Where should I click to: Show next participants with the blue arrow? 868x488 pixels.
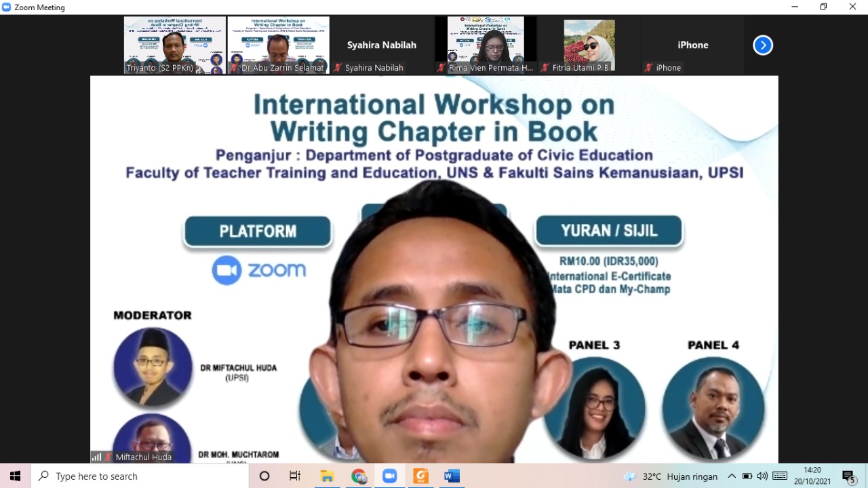pos(763,45)
